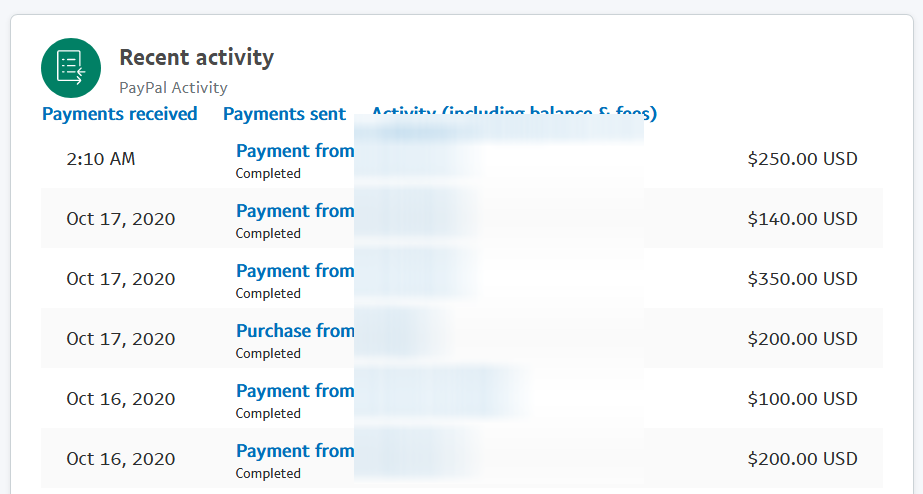Open the $100.00 Oct 16 Payment link
Image resolution: width=923 pixels, height=494 pixels.
coord(295,391)
